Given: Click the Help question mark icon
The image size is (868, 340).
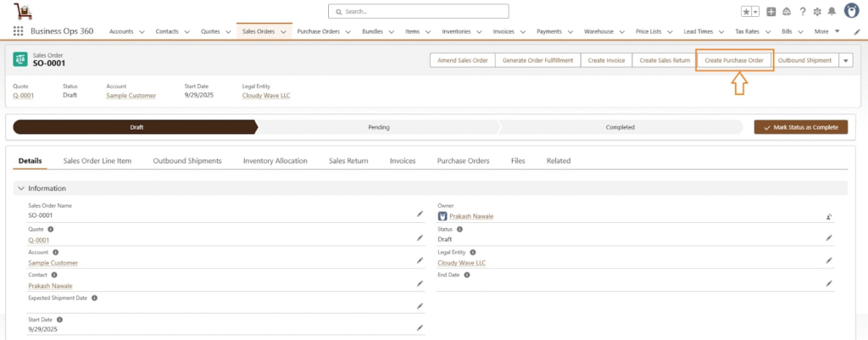Looking at the screenshot, I should tap(802, 12).
